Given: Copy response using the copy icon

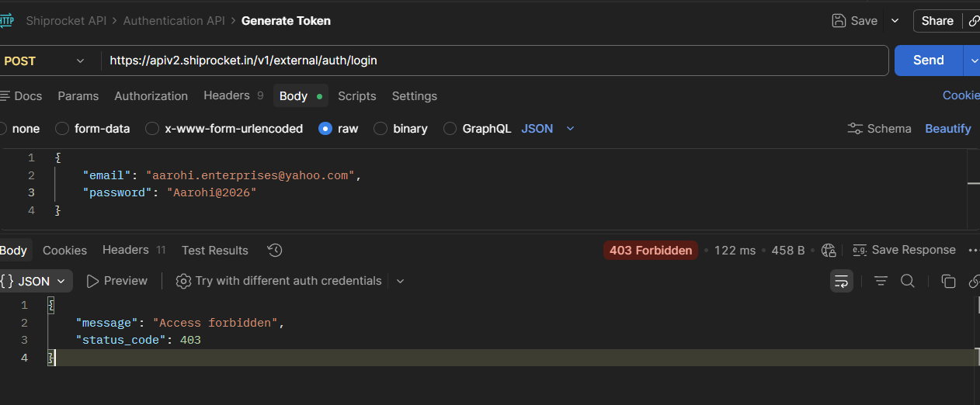Looking at the screenshot, I should [948, 281].
